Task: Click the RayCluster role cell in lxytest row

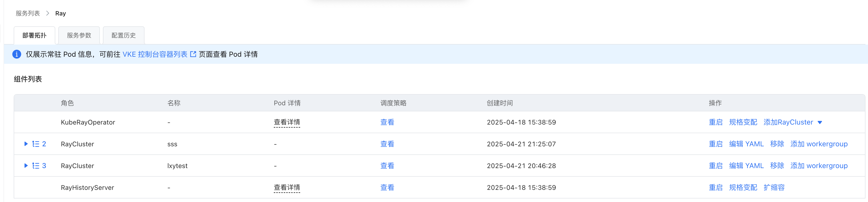Action: point(77,166)
